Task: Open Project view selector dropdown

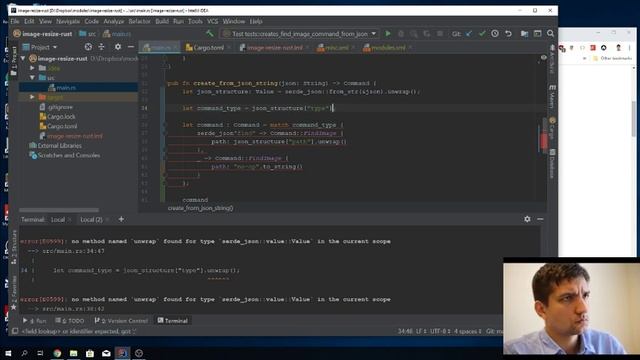Action: click(x=40, y=47)
